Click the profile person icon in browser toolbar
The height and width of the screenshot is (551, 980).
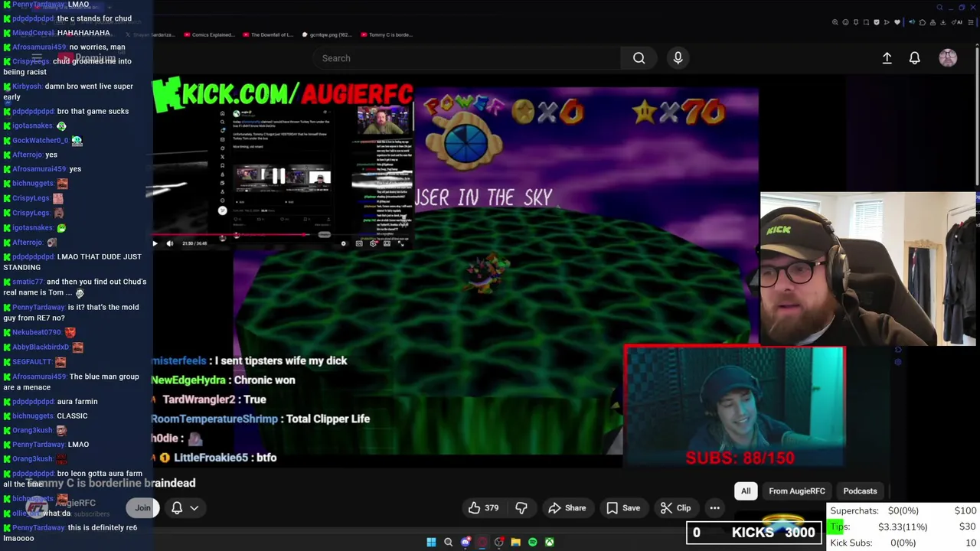pyautogui.click(x=933, y=22)
